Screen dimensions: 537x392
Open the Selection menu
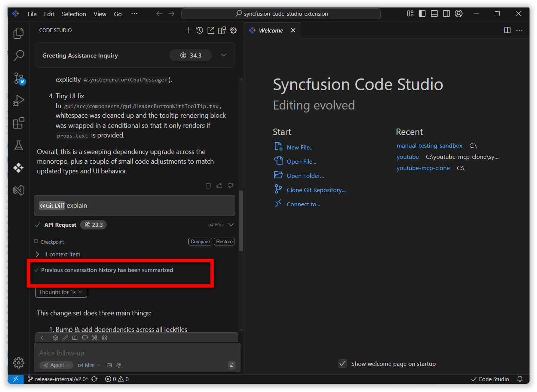point(74,14)
